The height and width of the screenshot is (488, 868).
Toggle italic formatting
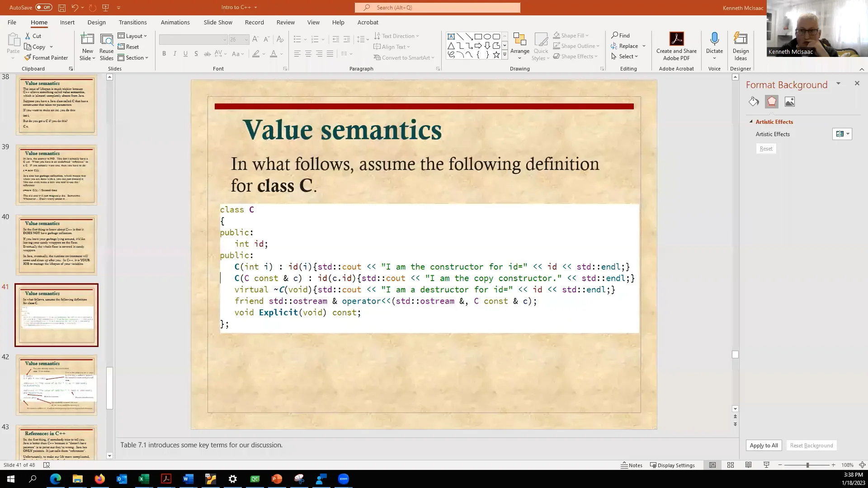click(175, 53)
